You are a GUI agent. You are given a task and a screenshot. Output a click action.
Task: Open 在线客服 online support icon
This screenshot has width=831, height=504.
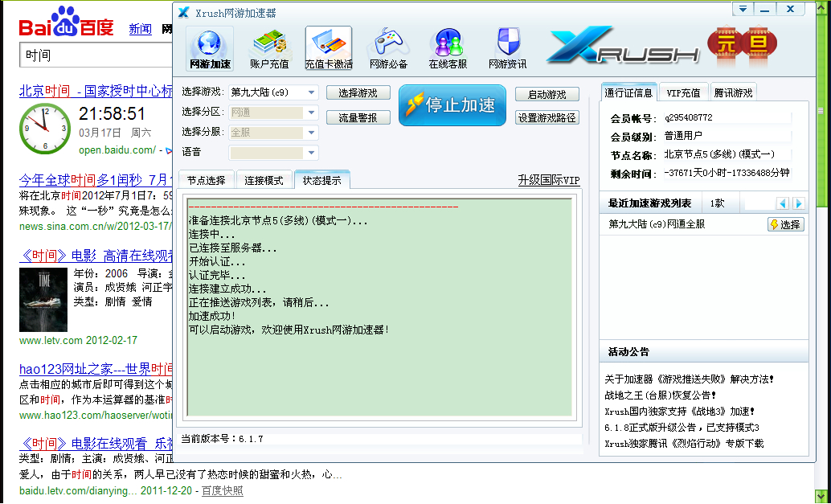pos(448,49)
